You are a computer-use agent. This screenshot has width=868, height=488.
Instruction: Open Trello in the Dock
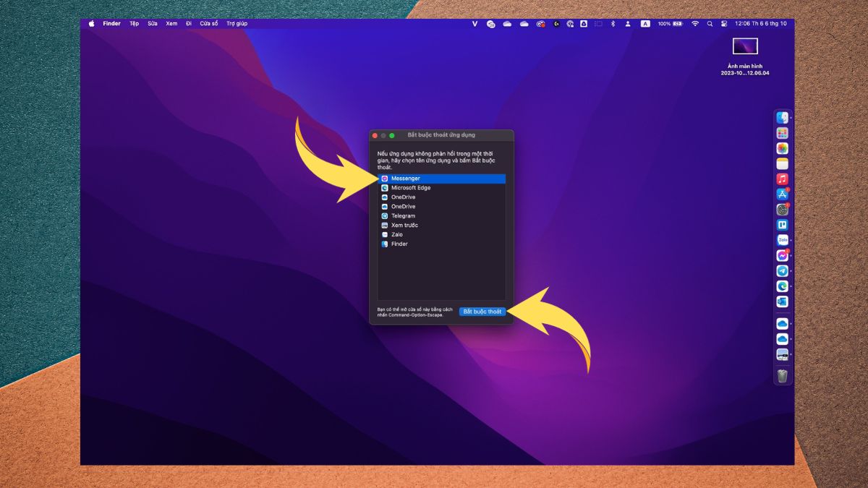coord(782,225)
